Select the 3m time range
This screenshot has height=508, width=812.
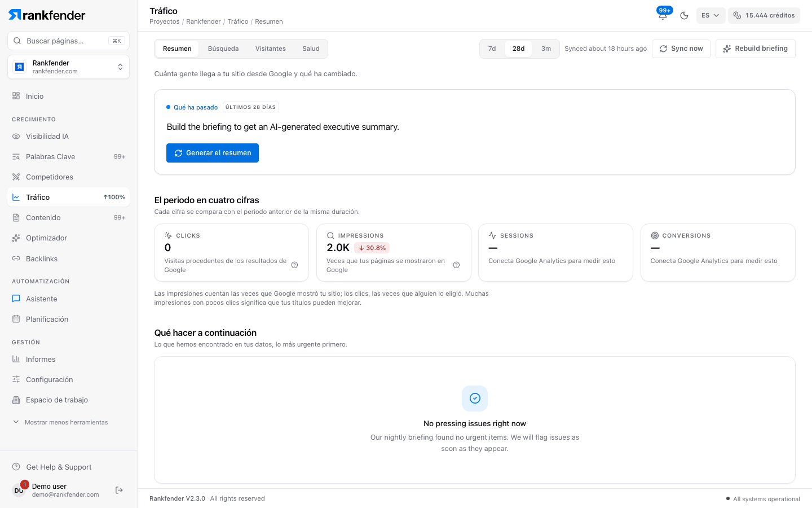pos(546,49)
